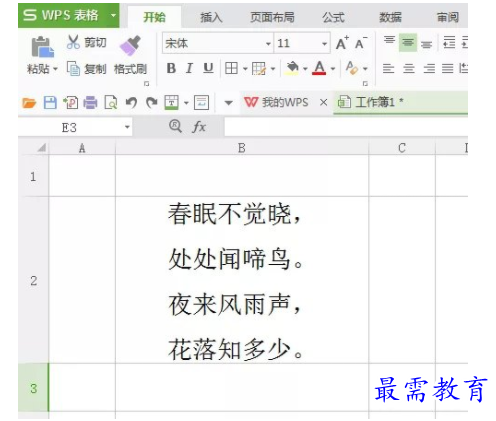Image resolution: width=496 pixels, height=421 pixels.
Task: Center text horizontally
Action: click(x=409, y=69)
